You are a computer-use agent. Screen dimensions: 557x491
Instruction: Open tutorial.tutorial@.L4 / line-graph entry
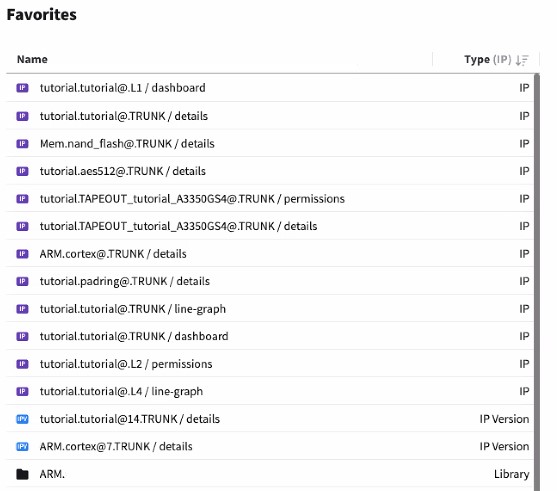(270, 391)
